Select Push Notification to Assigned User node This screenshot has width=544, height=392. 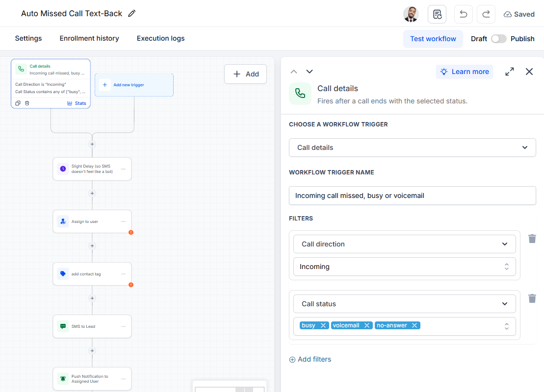92,379
